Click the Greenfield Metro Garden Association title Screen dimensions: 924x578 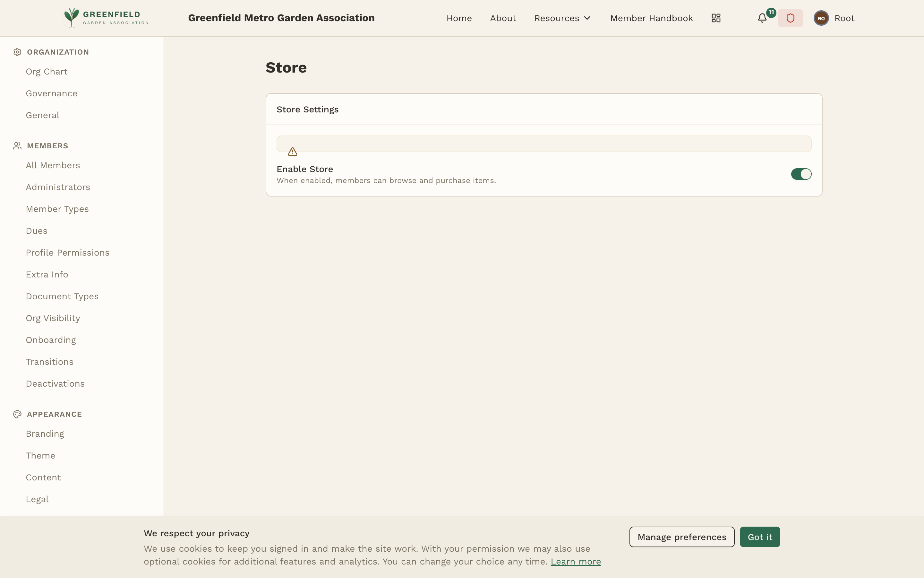click(x=281, y=18)
